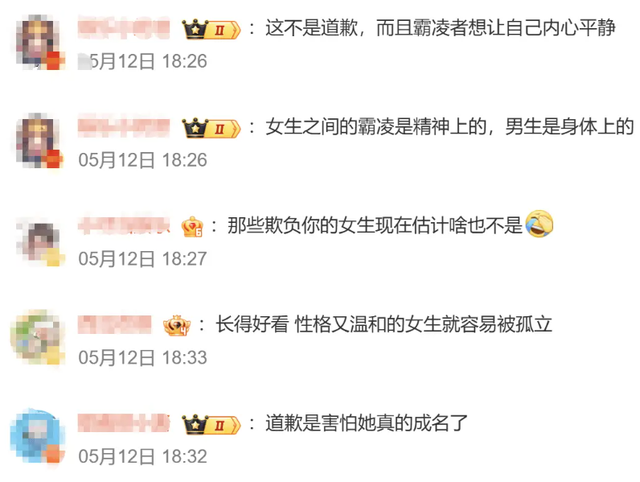Click the comment 道歉是害怕她真的成名了

pos(366,423)
